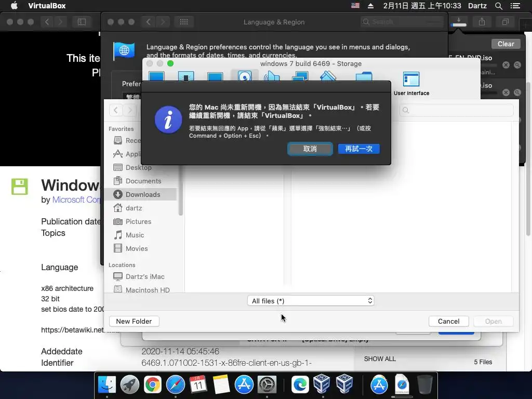Open Safari from the Dock
This screenshot has width=532, height=399.
click(x=176, y=385)
